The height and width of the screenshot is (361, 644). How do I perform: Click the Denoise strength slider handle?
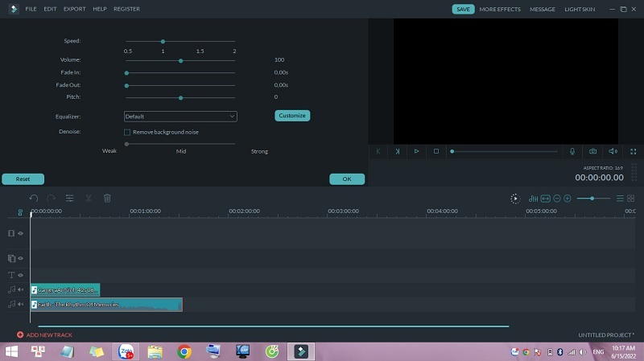click(x=126, y=144)
